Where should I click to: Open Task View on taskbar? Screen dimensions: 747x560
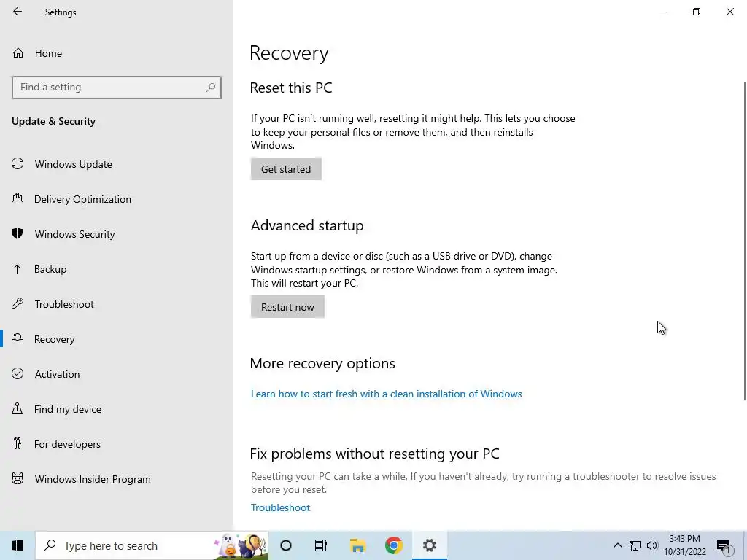click(321, 545)
